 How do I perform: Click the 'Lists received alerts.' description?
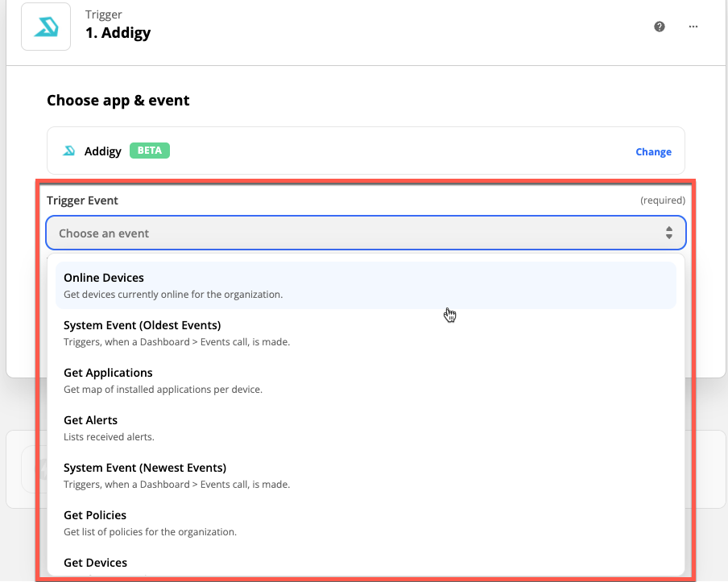click(x=109, y=437)
